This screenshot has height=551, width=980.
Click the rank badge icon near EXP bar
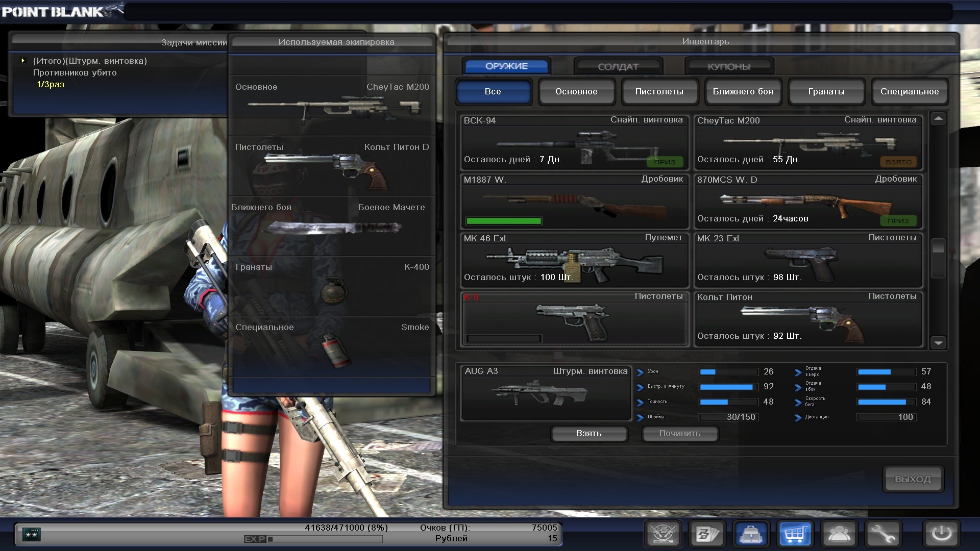point(32,534)
